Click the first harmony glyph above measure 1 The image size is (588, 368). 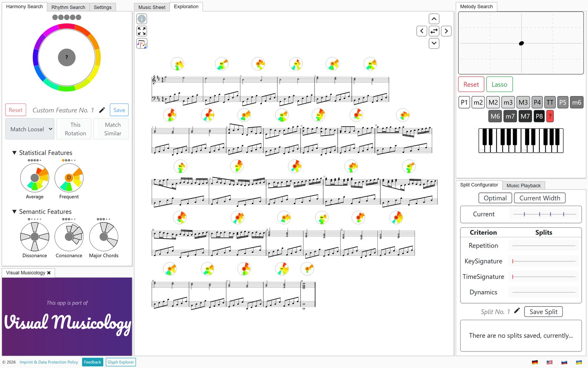[178, 64]
